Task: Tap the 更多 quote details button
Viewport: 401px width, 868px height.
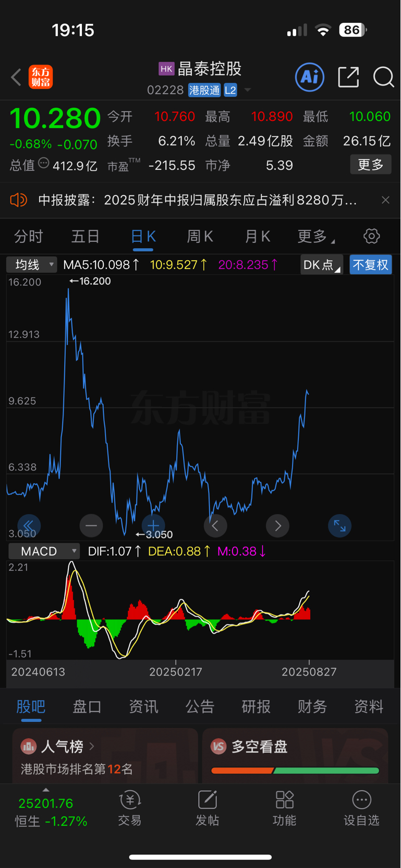Action: tap(371, 165)
